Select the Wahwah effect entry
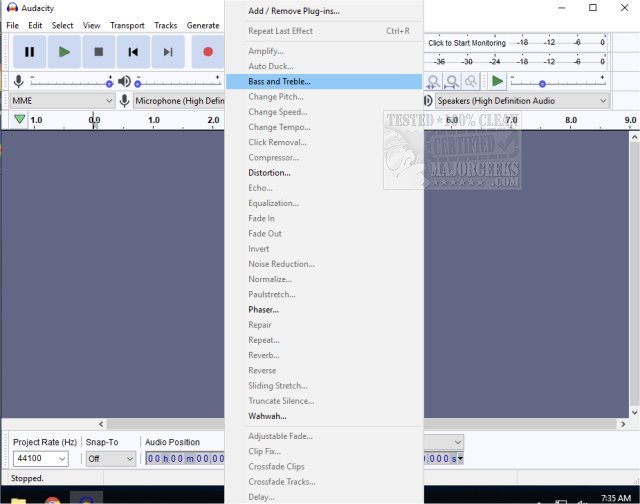This screenshot has width=640, height=504. pos(324,416)
